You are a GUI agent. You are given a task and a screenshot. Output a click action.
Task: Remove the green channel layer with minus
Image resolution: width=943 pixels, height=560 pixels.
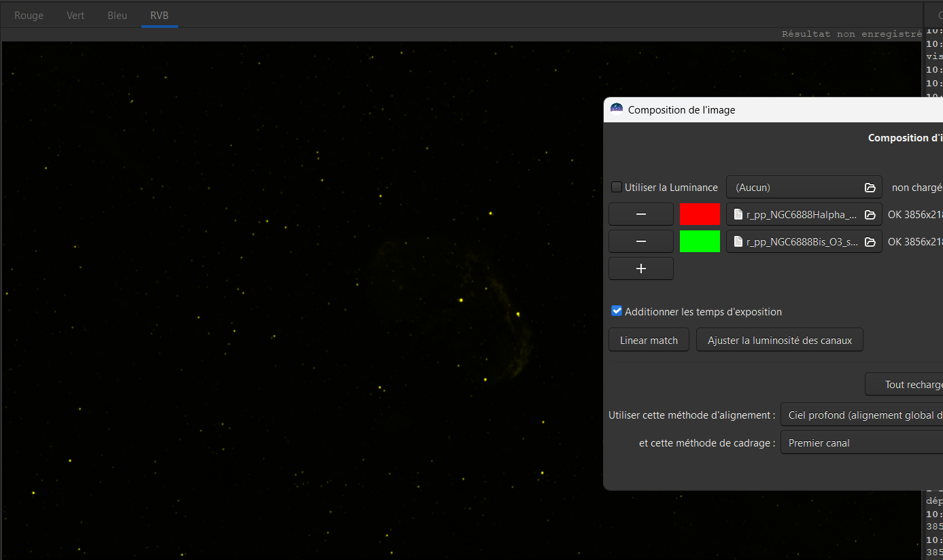point(640,241)
